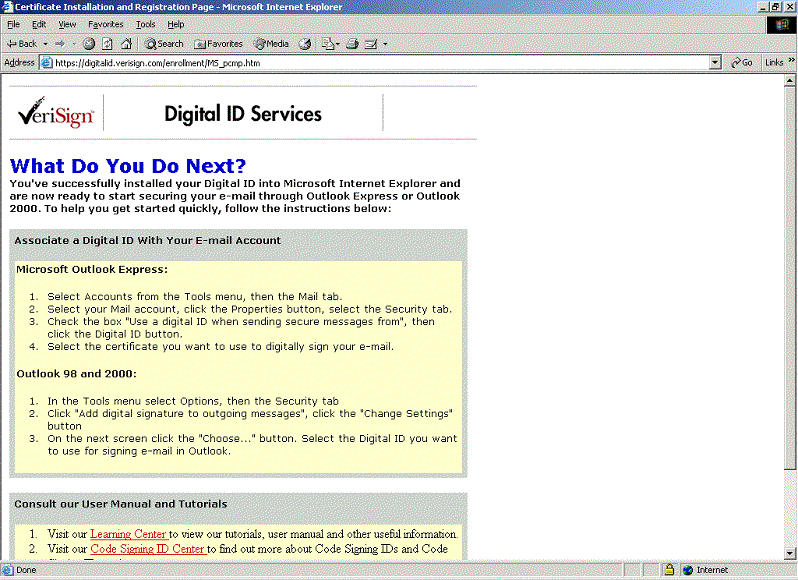Image resolution: width=798 pixels, height=580 pixels.
Task: Click the 'Outlook 98 and 2000:' heading
Action: pyautogui.click(x=76, y=373)
